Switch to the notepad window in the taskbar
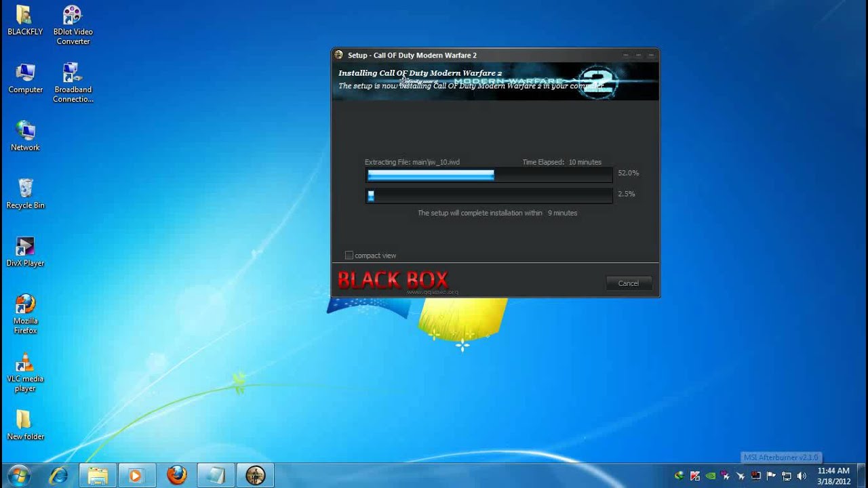This screenshot has width=868, height=488. click(x=216, y=475)
